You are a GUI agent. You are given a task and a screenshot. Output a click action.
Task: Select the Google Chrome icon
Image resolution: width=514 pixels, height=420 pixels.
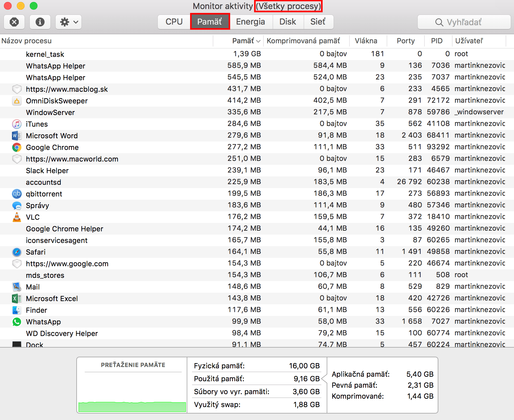(17, 147)
